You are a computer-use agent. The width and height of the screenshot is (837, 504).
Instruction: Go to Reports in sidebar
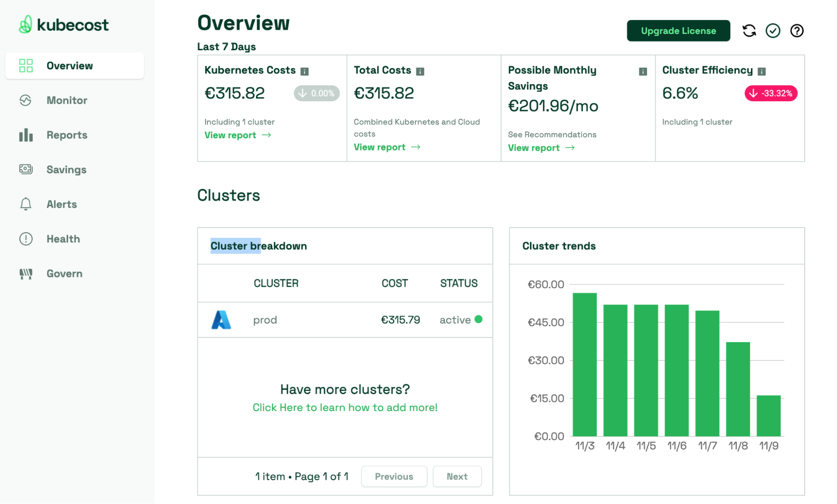pos(67,135)
